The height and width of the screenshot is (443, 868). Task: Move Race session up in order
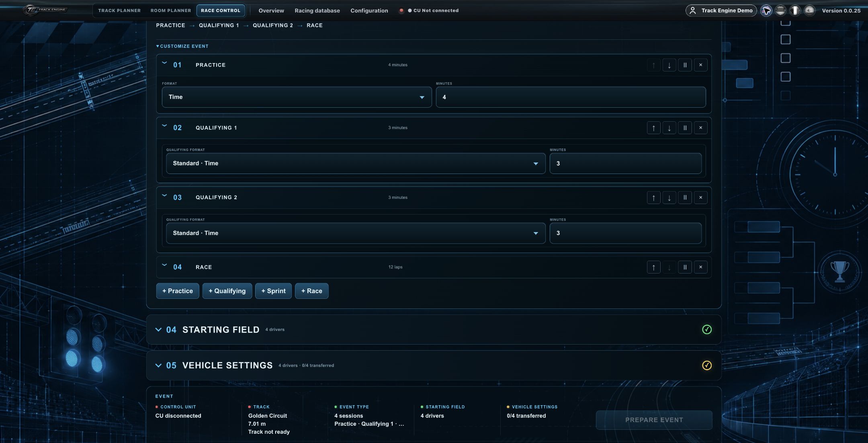tap(653, 267)
